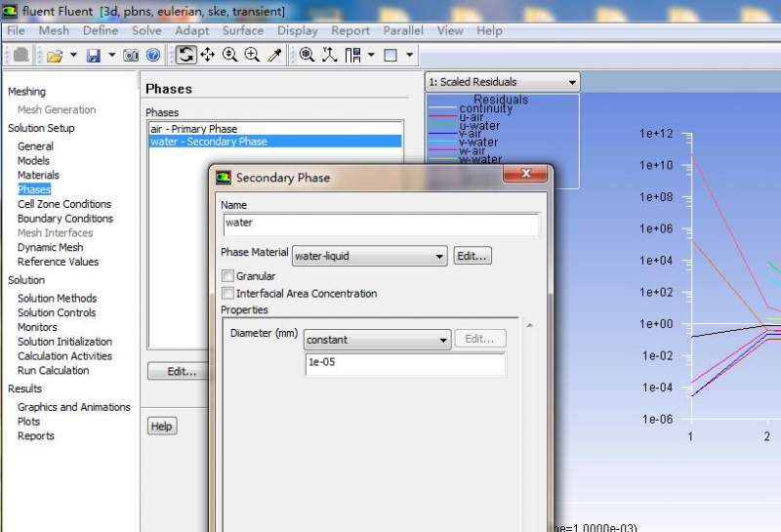
Task: Expand the arrow next to the blank square icon
Action: click(x=409, y=55)
